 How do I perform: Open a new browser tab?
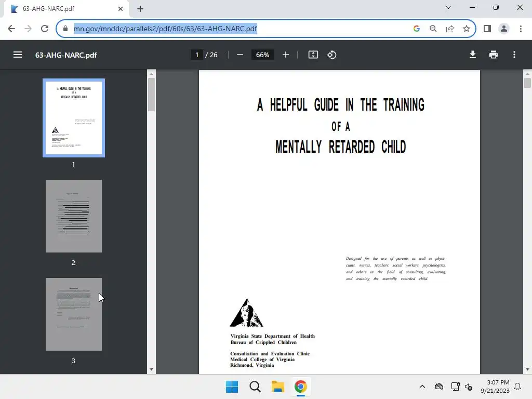140,9
